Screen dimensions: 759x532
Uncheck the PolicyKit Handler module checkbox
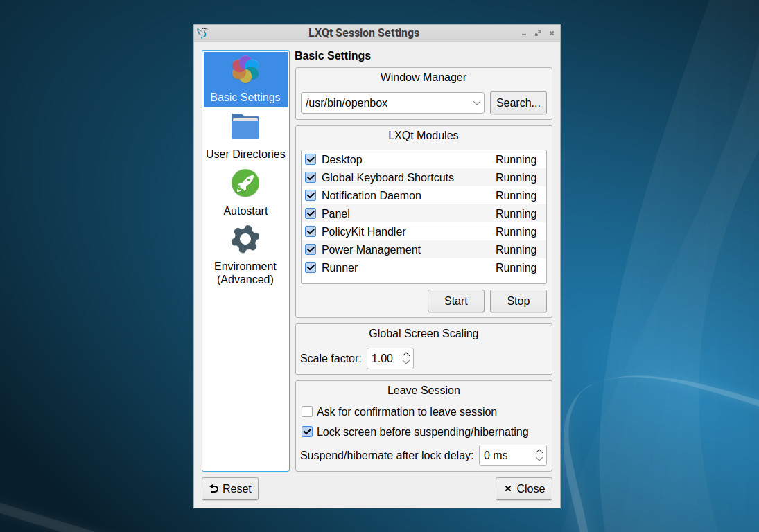pos(311,231)
